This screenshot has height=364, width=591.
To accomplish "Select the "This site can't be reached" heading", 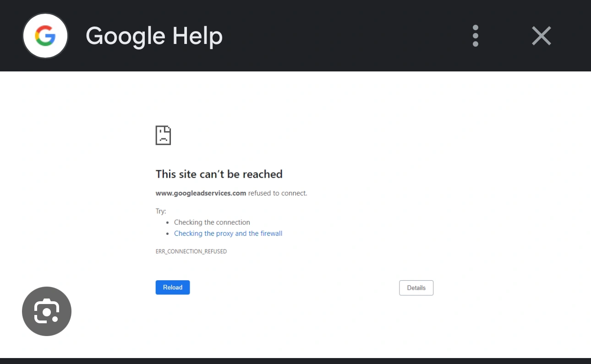I will click(x=219, y=174).
